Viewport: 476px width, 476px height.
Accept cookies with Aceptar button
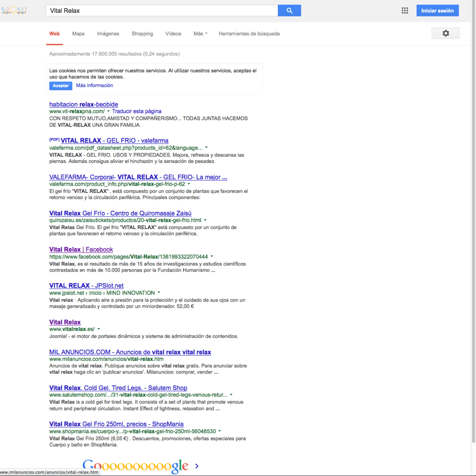click(61, 86)
